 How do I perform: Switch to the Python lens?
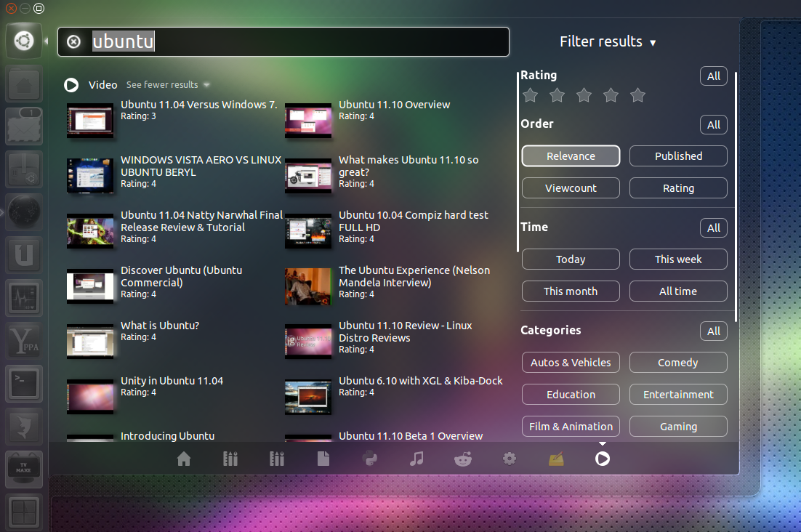coord(370,459)
